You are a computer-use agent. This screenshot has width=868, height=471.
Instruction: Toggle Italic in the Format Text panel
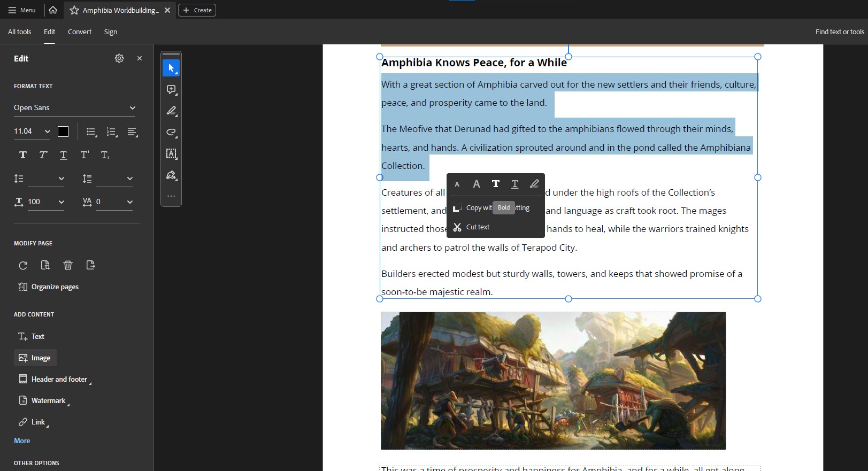pyautogui.click(x=43, y=155)
